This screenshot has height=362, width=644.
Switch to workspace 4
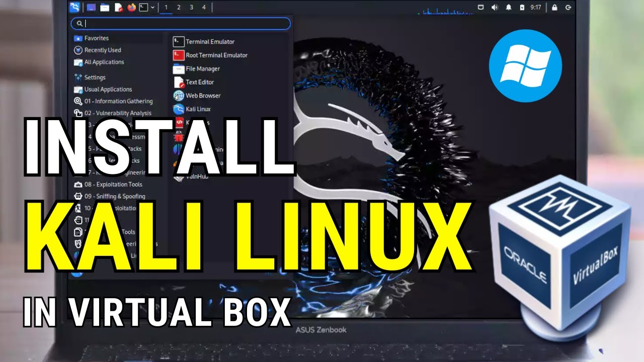point(204,8)
